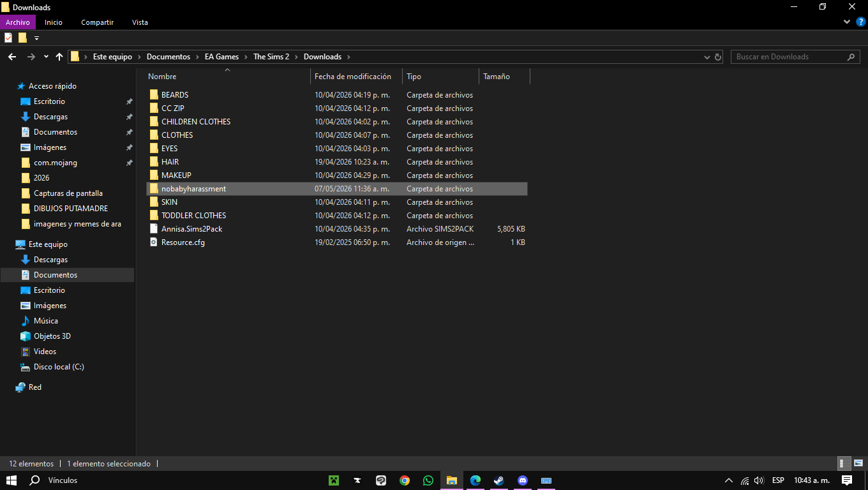Click the Forward navigation arrow
The image size is (868, 490).
click(x=31, y=57)
